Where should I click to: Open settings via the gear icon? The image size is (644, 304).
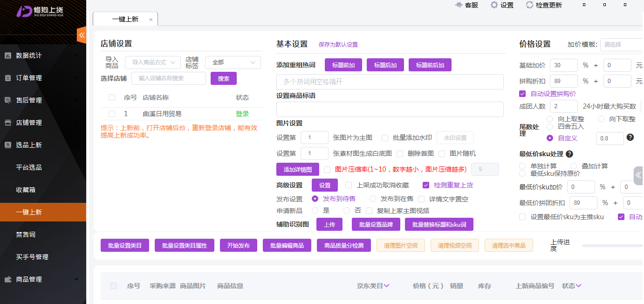[494, 5]
